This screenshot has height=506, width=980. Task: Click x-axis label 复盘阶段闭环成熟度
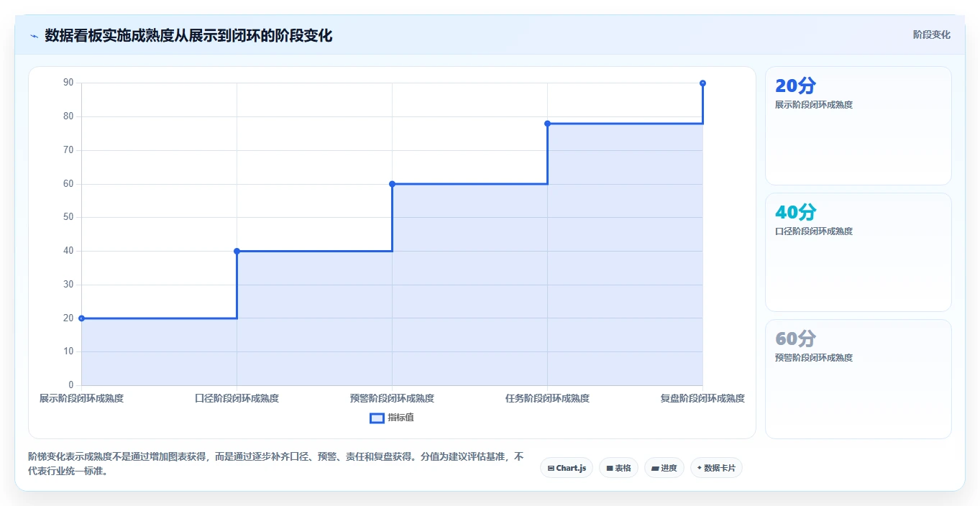click(702, 398)
